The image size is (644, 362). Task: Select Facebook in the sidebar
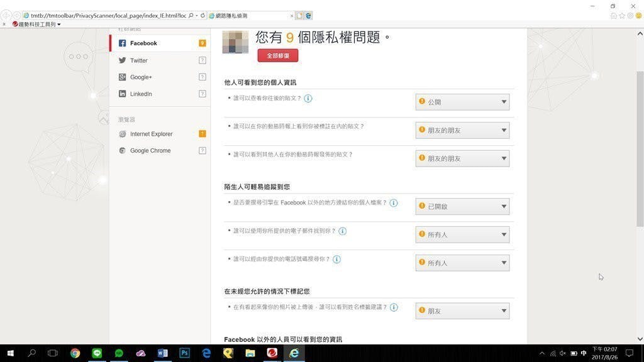tap(143, 43)
